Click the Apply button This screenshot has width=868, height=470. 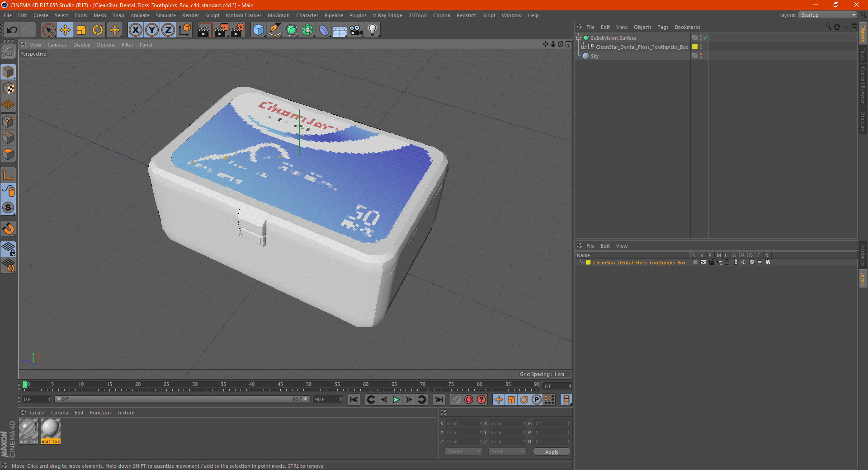click(552, 451)
